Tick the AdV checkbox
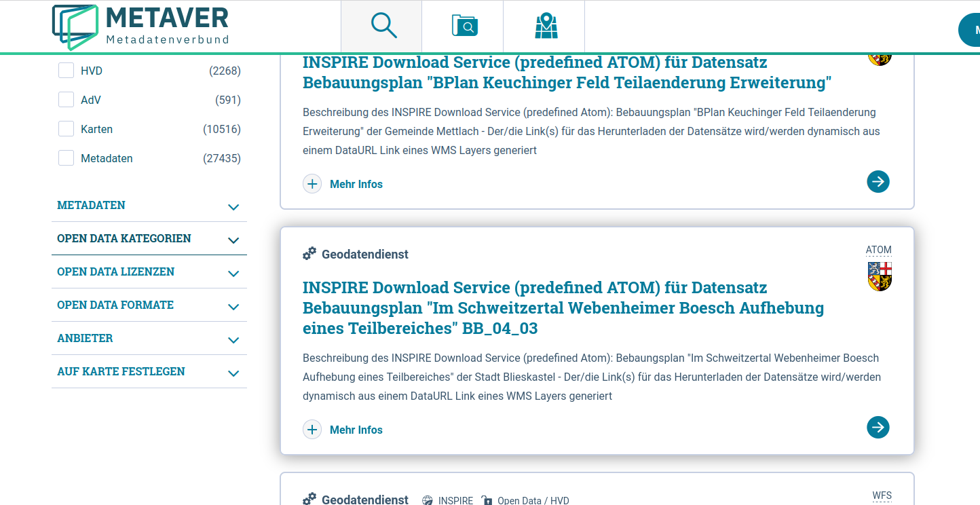This screenshot has height=505, width=980. [66, 100]
